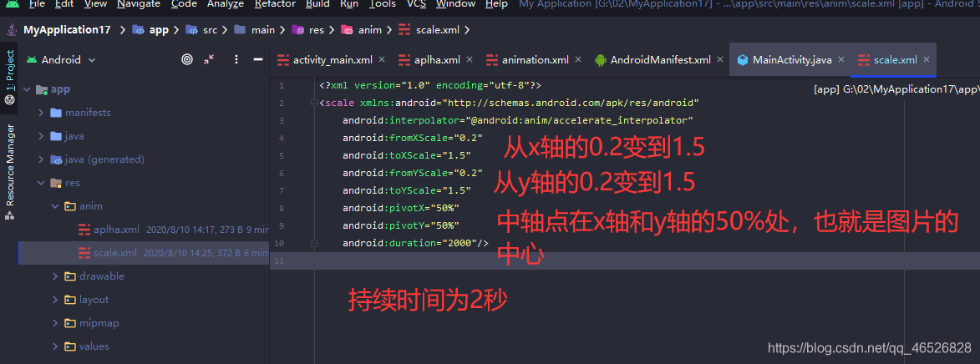Open the Run menu
Image resolution: width=980 pixels, height=364 pixels.
pos(349,3)
